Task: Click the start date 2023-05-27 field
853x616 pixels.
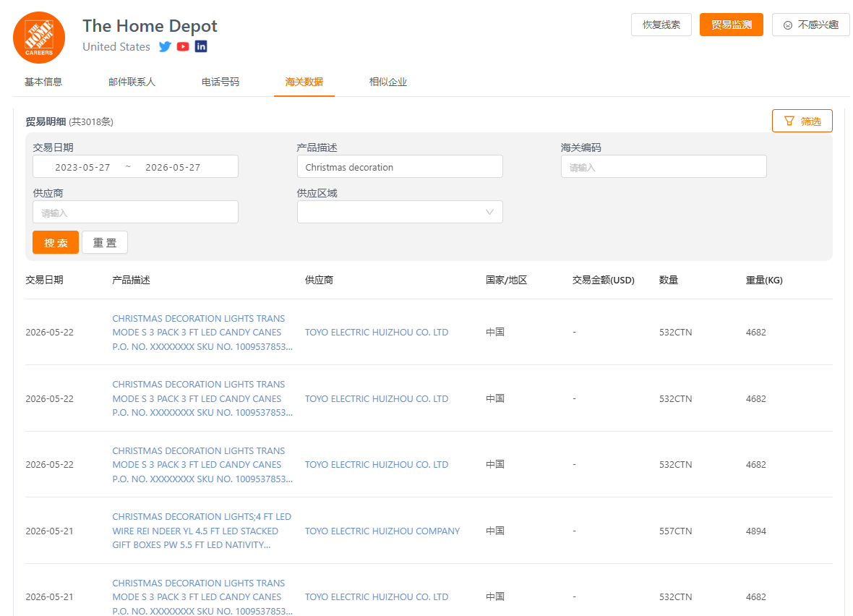Action: coord(82,167)
